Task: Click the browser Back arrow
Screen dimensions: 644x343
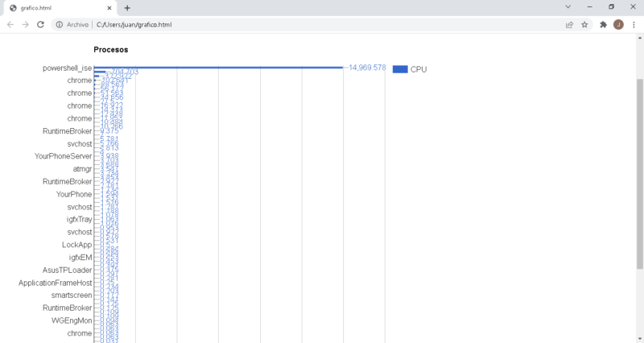Action: click(x=10, y=24)
